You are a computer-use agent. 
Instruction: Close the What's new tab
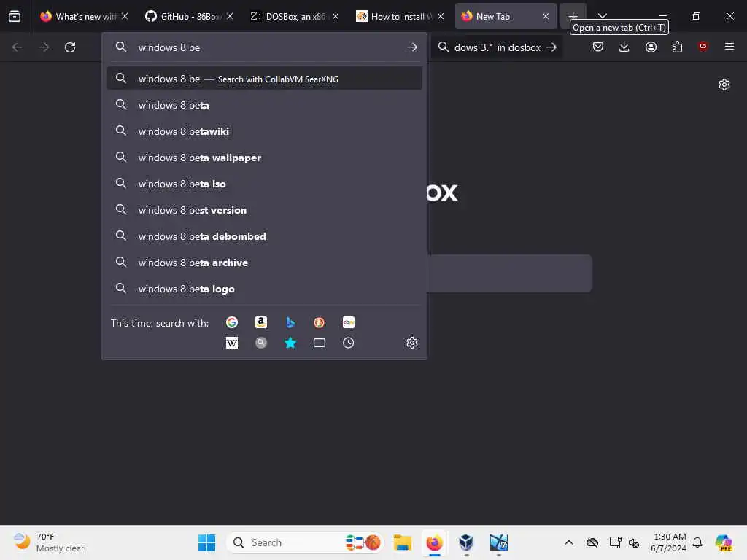tap(124, 16)
